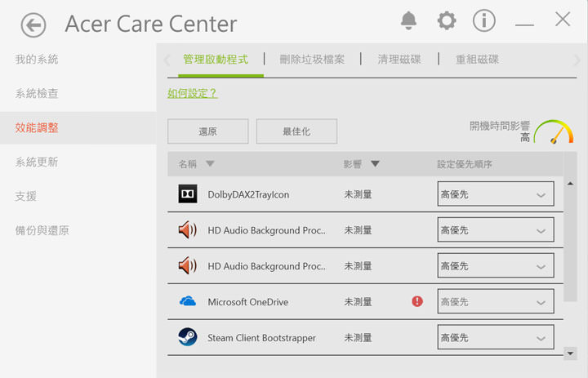
Task: Expand priority dropdown for Microsoft OneDrive
Action: tap(495, 302)
